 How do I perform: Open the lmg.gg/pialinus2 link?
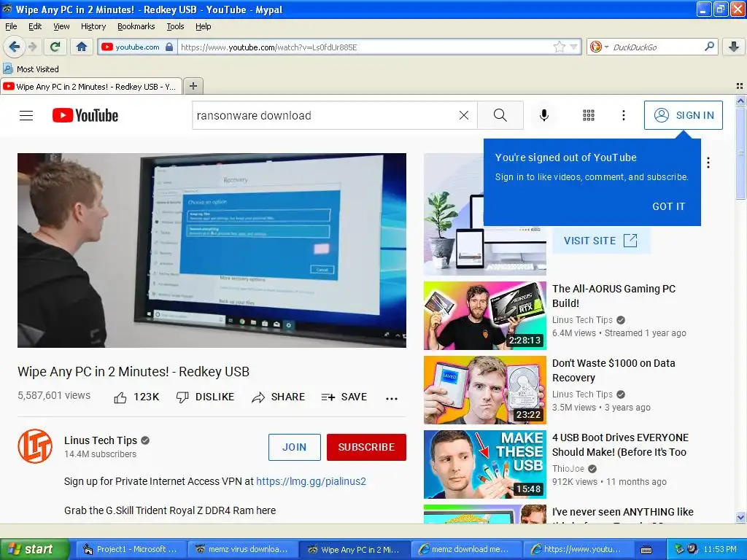[311, 481]
